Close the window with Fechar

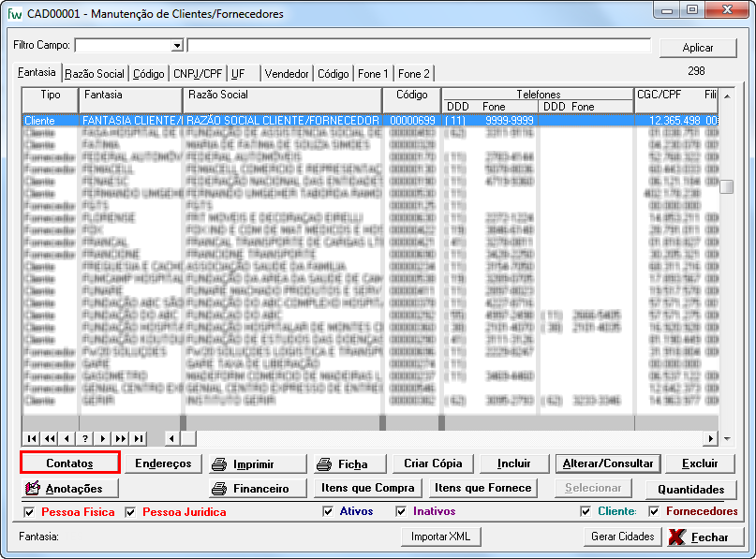706,537
